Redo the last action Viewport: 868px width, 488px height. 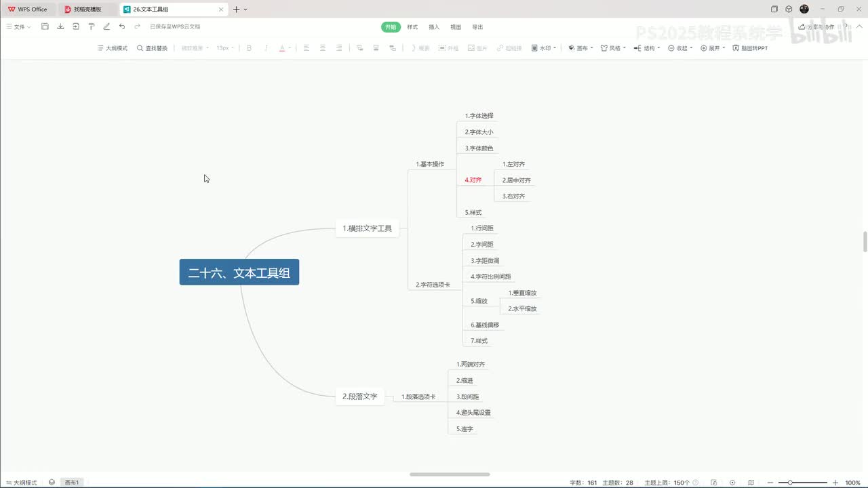[x=137, y=26]
